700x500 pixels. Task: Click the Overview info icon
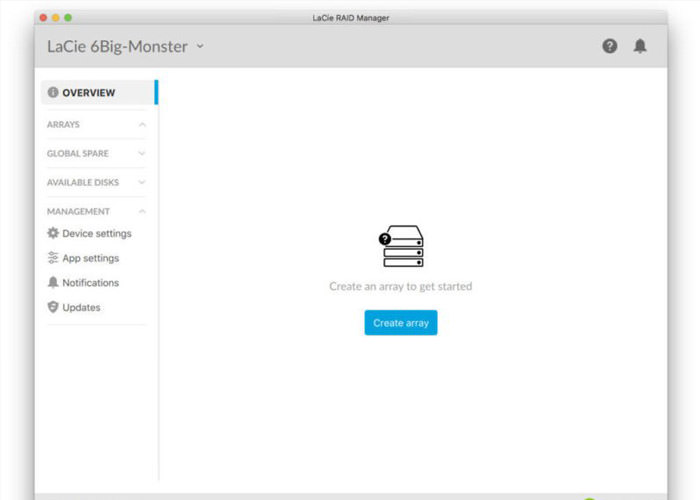tap(53, 92)
